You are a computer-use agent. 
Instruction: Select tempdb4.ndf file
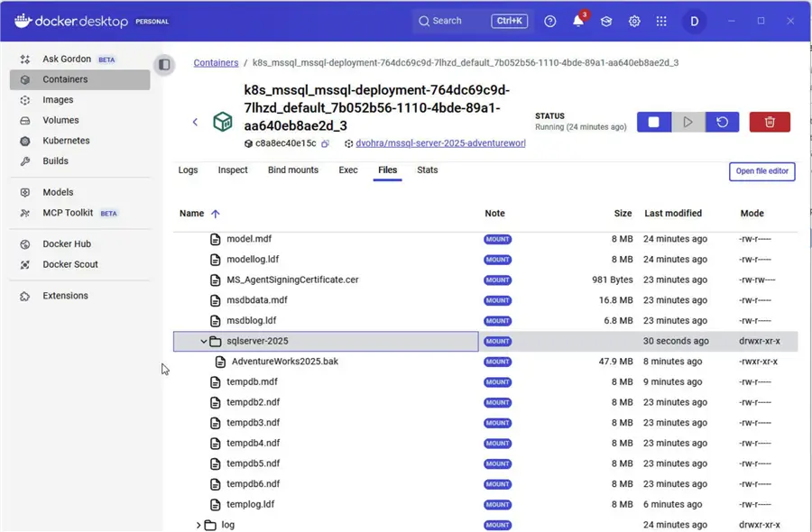pos(254,444)
